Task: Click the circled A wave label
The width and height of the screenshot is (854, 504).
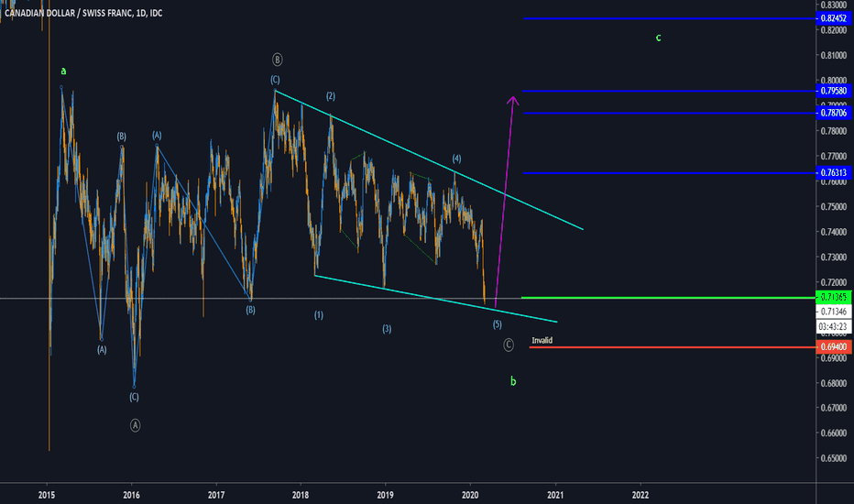Action: (135, 424)
